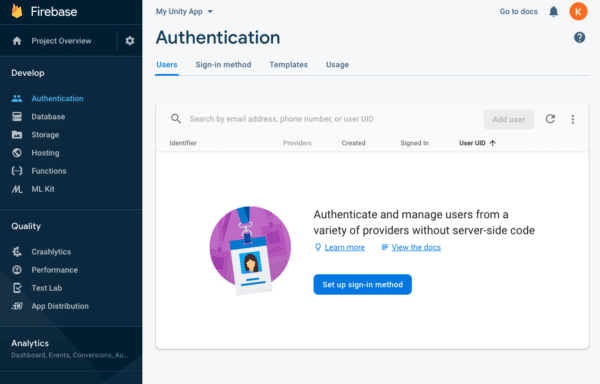This screenshot has height=384, width=600.
Task: Open the K user account avatar
Action: [578, 11]
